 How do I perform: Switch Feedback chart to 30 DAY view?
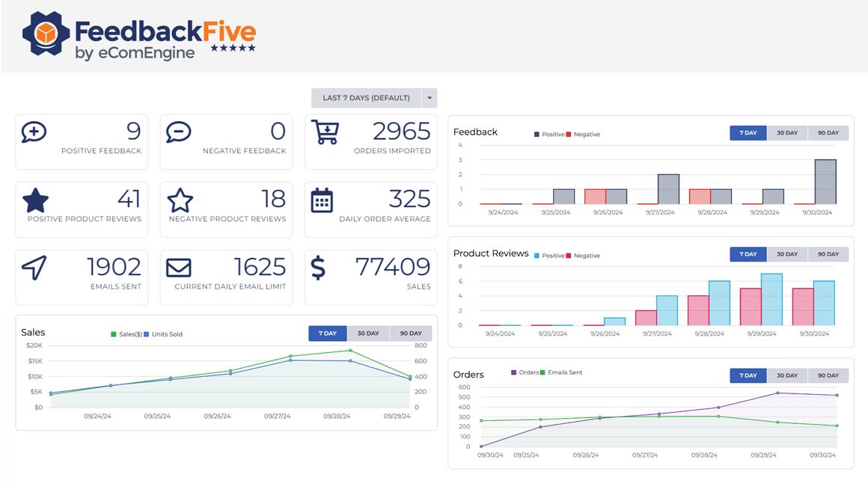tap(787, 132)
